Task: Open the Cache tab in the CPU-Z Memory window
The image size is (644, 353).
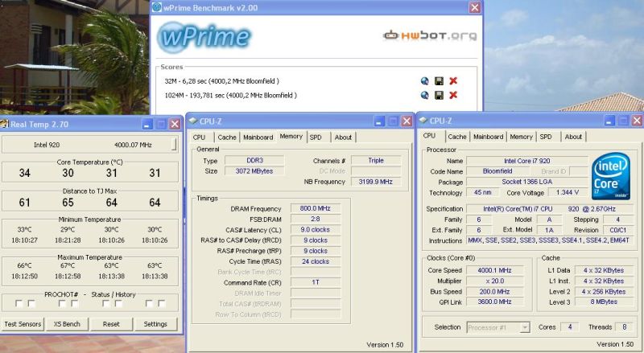Action: [227, 138]
